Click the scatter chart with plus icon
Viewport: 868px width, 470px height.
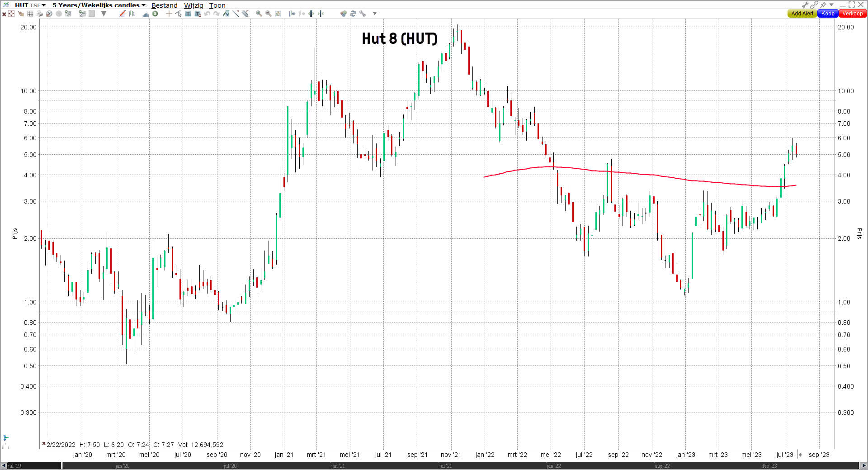point(68,14)
